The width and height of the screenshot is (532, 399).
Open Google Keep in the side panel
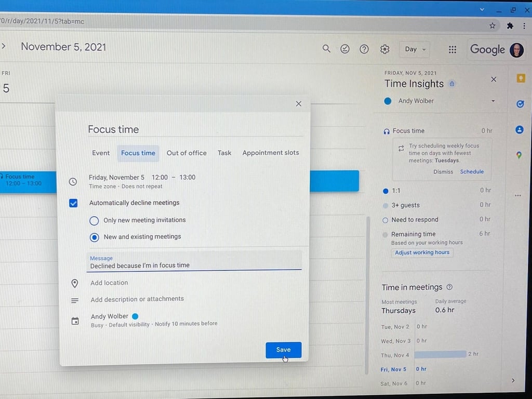tap(521, 78)
